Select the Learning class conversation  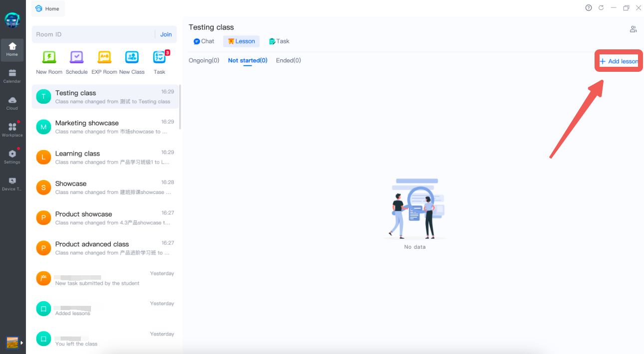[x=105, y=158]
